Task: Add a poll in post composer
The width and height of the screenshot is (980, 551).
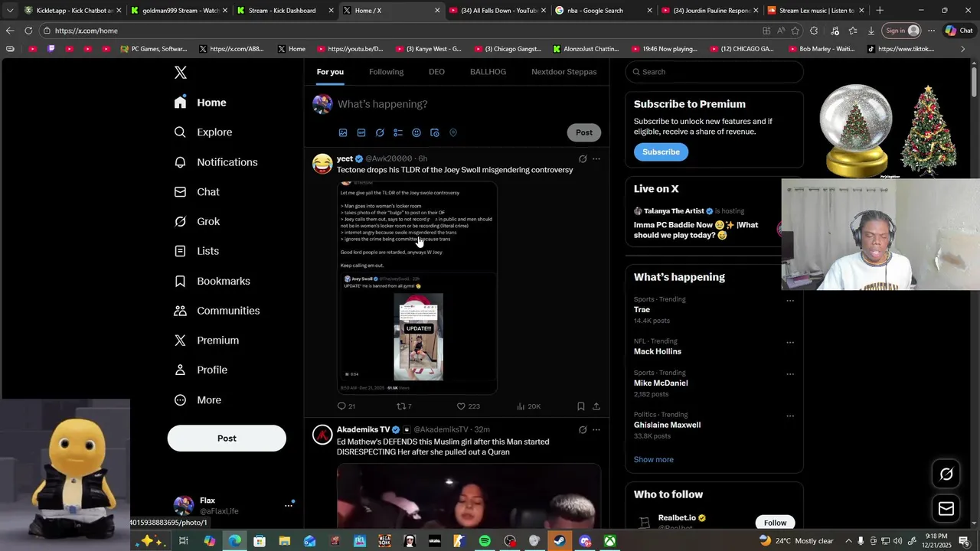Action: 398,133
